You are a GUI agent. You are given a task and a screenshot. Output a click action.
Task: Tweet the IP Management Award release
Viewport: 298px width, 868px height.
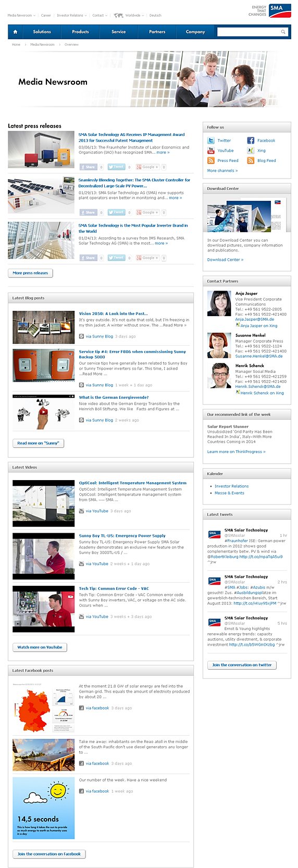coord(117,167)
